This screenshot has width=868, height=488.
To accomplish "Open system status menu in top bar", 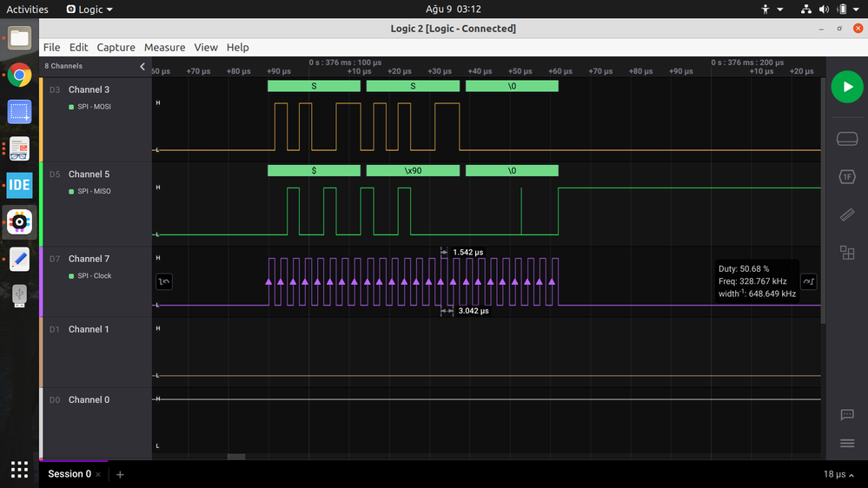I will pos(830,9).
